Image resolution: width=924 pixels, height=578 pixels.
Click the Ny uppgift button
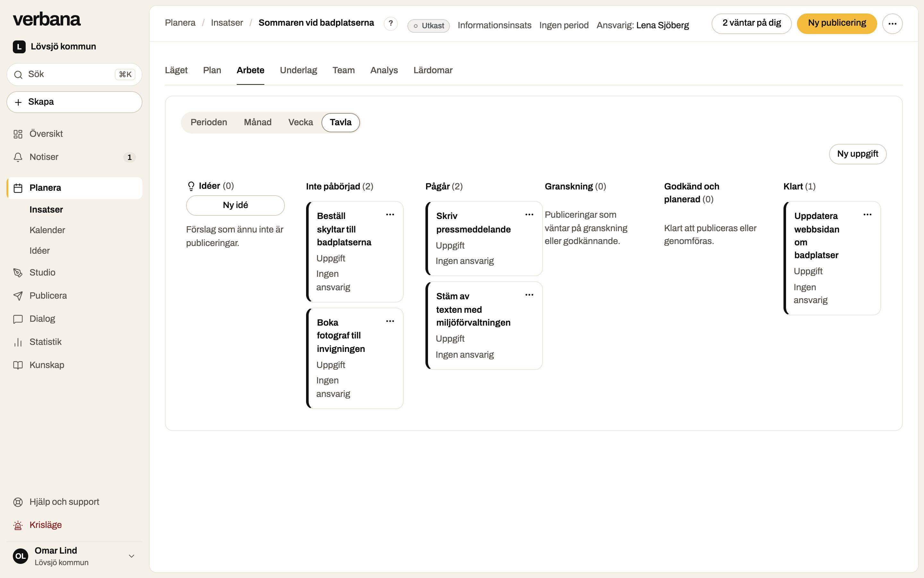[x=858, y=154]
